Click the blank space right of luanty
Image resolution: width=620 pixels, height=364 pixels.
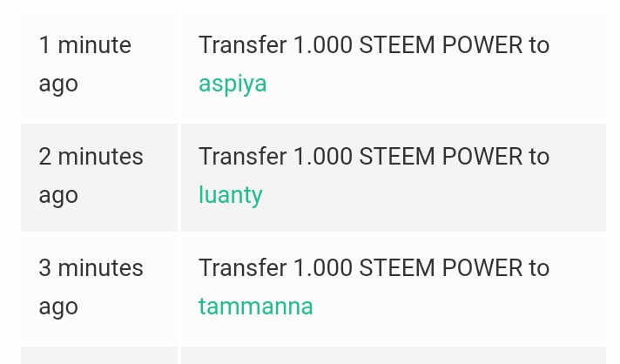coord(433,195)
